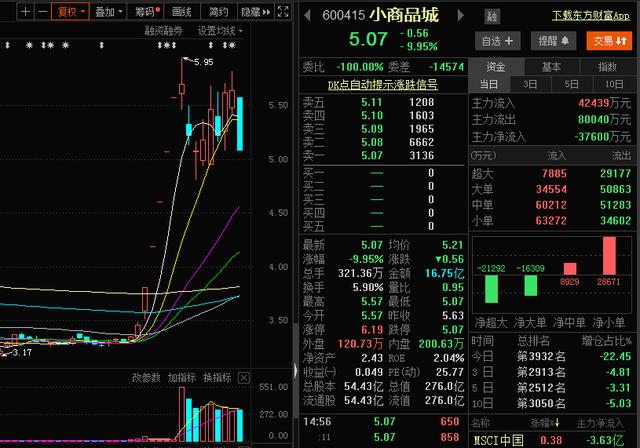This screenshot has width=640, height=448.
Task: Click 卖五 price 5.11 row
Action: 383,102
